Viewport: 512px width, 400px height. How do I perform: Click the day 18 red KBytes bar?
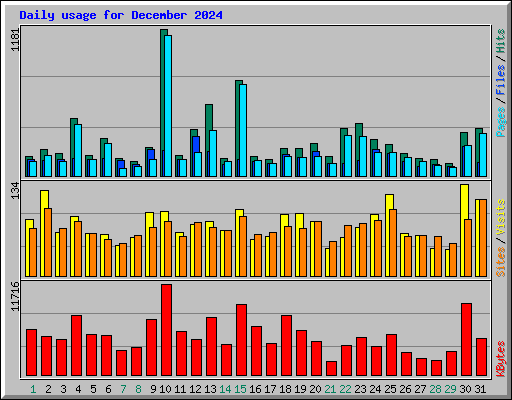(286, 345)
